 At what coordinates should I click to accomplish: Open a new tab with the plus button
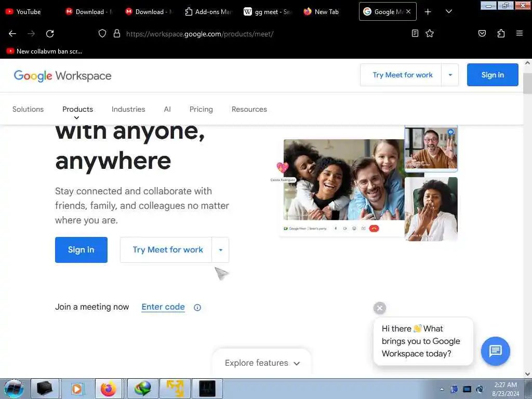click(428, 12)
